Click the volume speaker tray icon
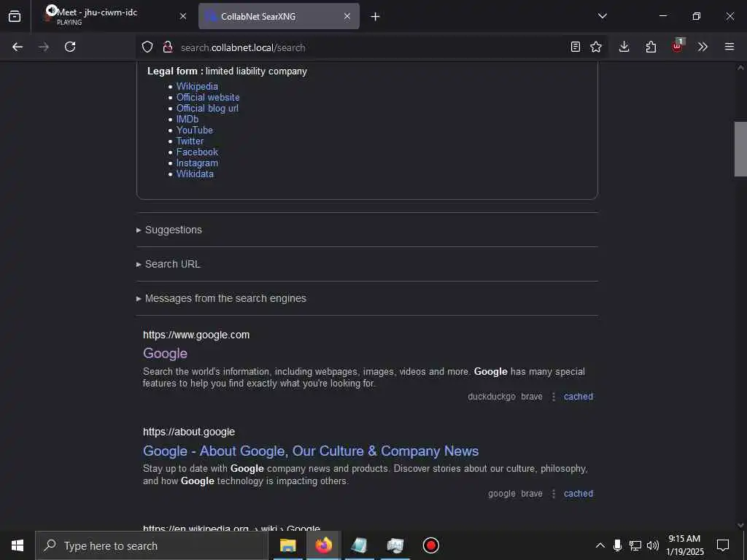 (653, 545)
